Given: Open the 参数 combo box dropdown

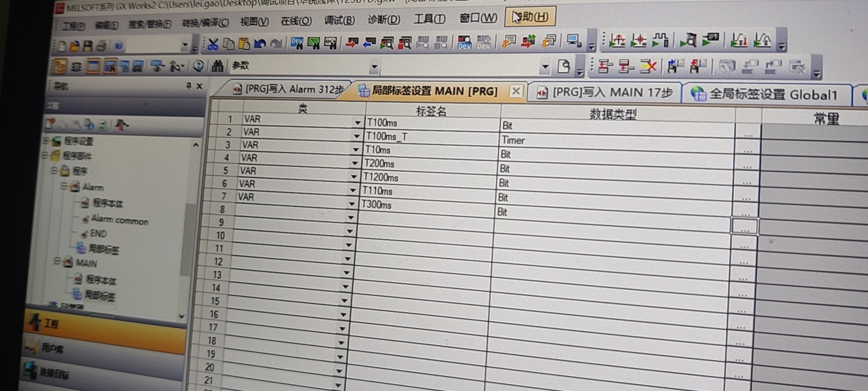Looking at the screenshot, I should [x=374, y=67].
